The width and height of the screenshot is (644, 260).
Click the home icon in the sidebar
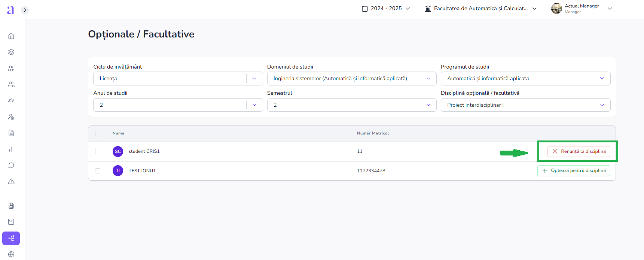(x=11, y=36)
